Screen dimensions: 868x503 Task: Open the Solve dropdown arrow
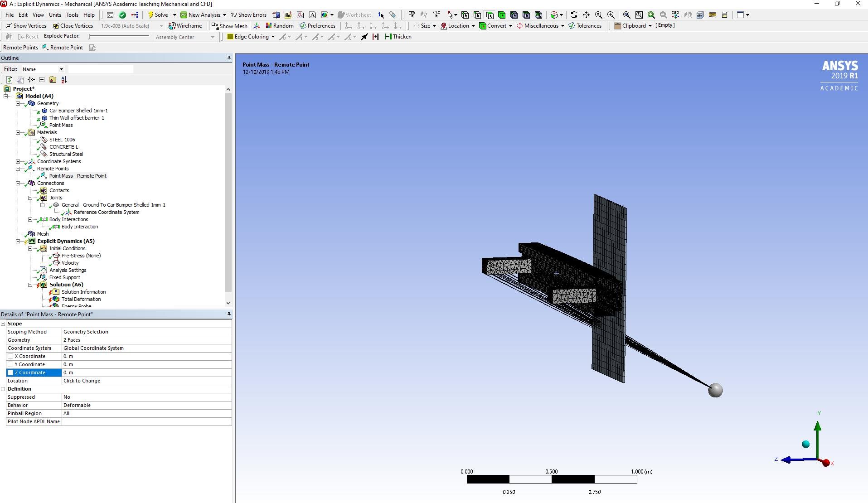[x=175, y=15]
